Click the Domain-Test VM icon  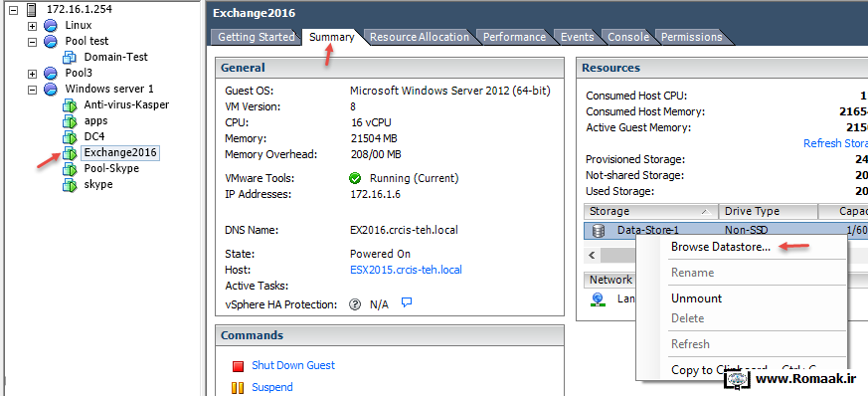(x=70, y=57)
